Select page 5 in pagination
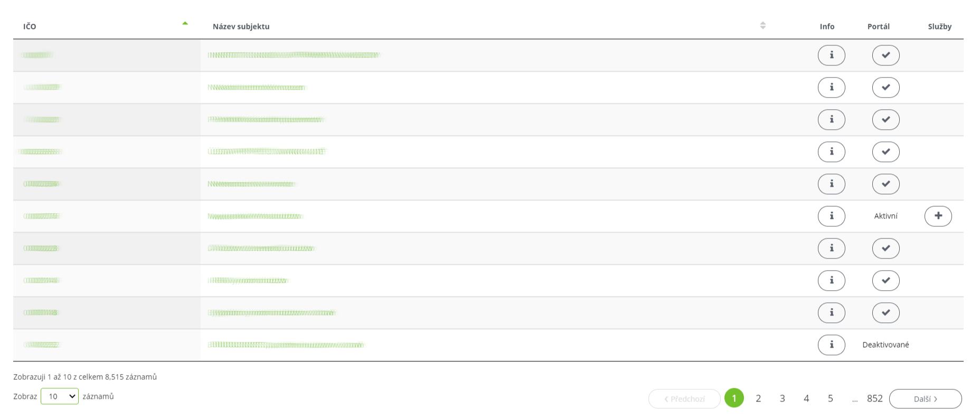This screenshot has height=420, width=980. pyautogui.click(x=830, y=398)
